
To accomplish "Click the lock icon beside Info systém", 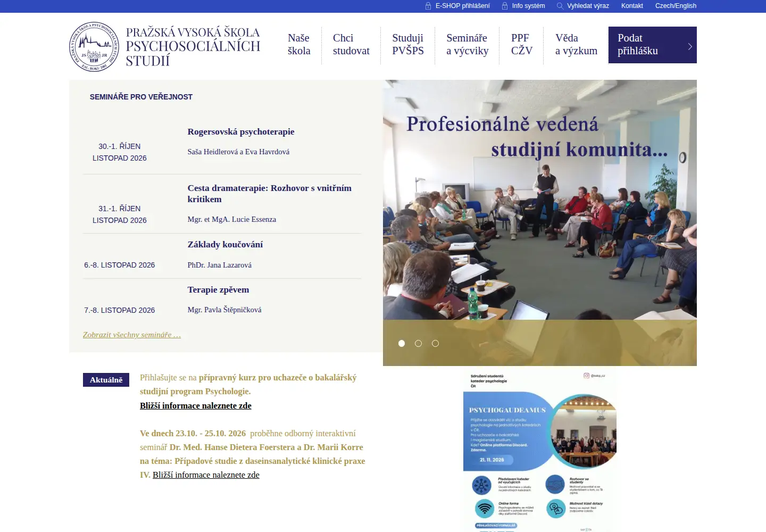I will tap(505, 6).
